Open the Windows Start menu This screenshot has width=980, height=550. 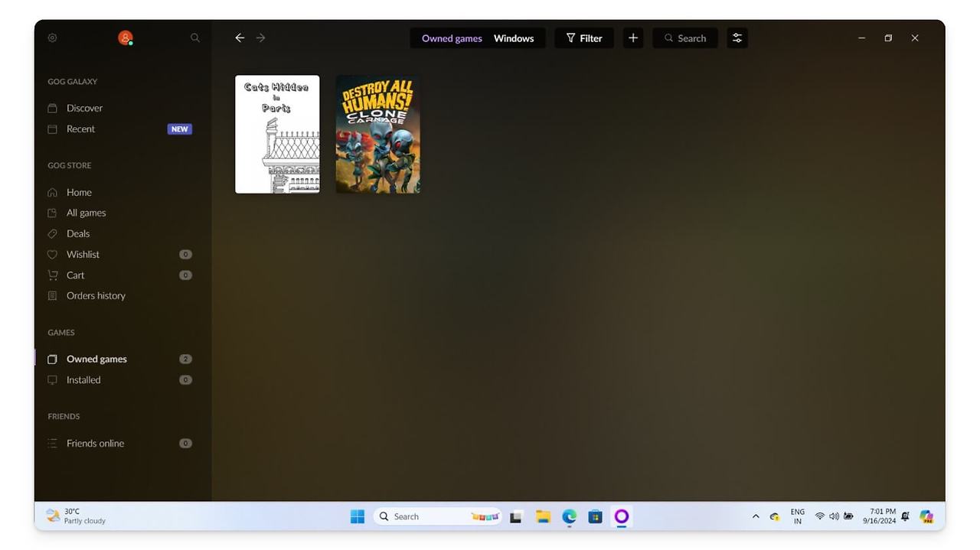(x=358, y=516)
